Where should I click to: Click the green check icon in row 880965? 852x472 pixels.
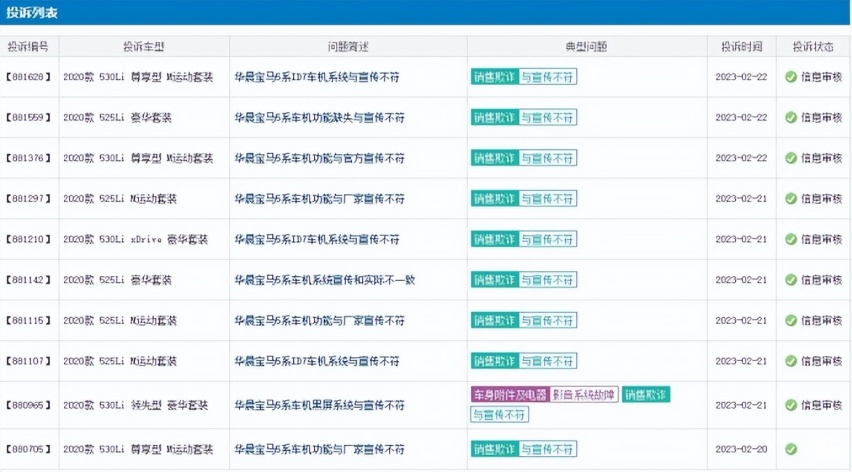791,405
